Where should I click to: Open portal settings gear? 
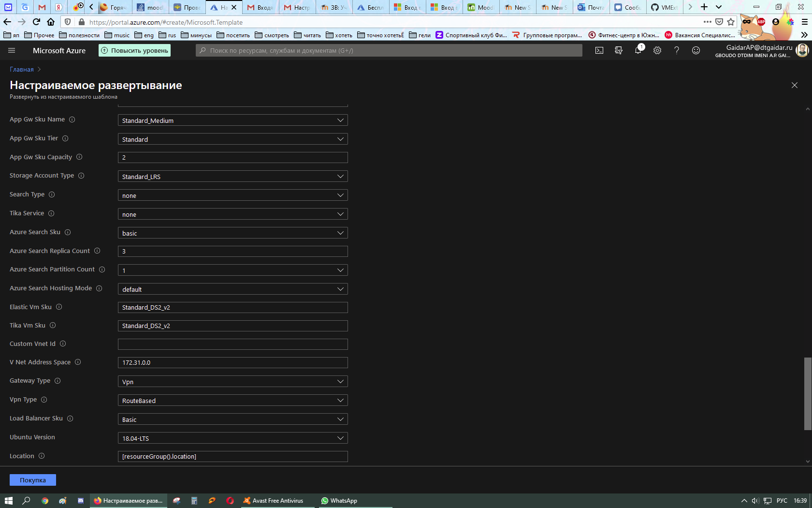(x=657, y=50)
